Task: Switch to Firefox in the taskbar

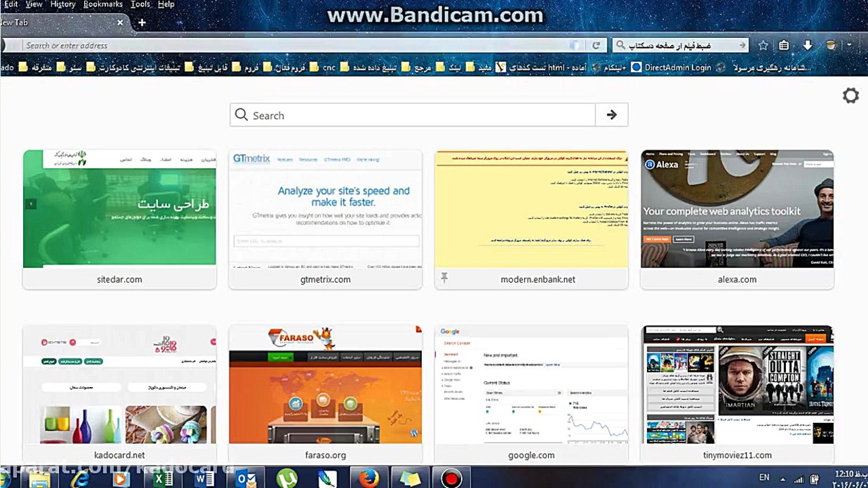Action: coord(369,479)
